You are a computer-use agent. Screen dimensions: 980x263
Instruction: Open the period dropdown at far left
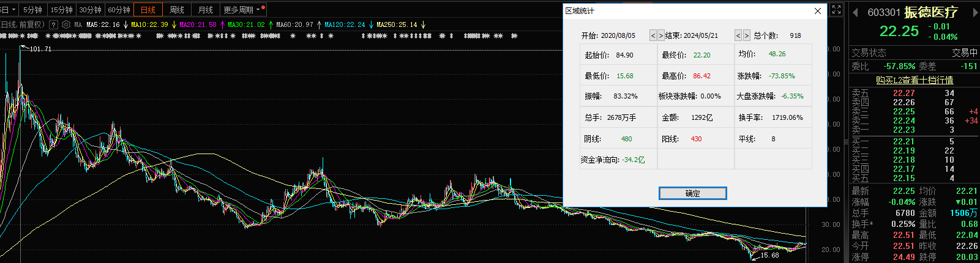[x=7, y=10]
